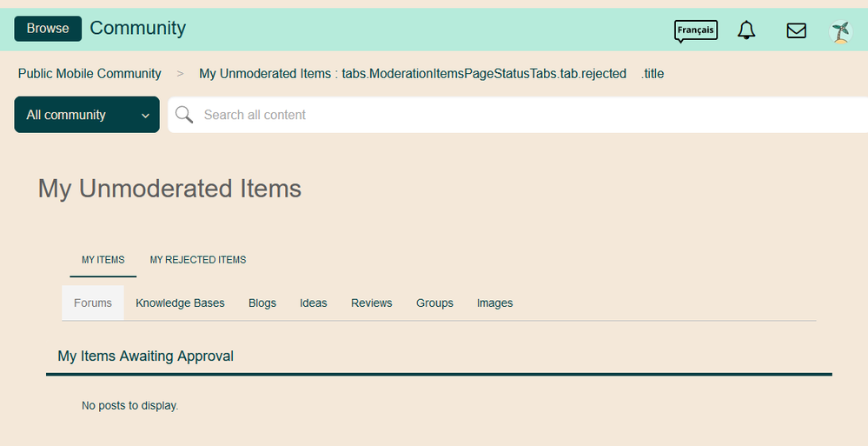This screenshot has width=868, height=446.
Task: View the Images tab
Action: [x=494, y=303]
